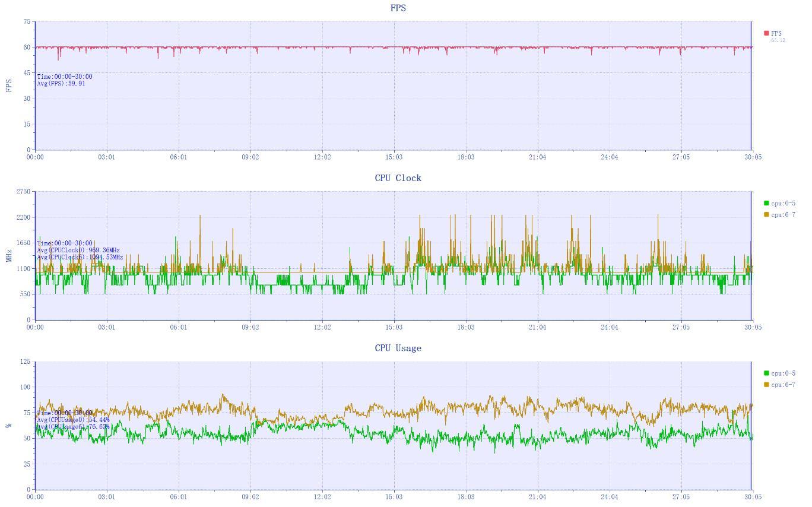This screenshot has height=507, width=812.
Task: Click the 2200 tick on CPU Clock axis
Action: click(23, 217)
